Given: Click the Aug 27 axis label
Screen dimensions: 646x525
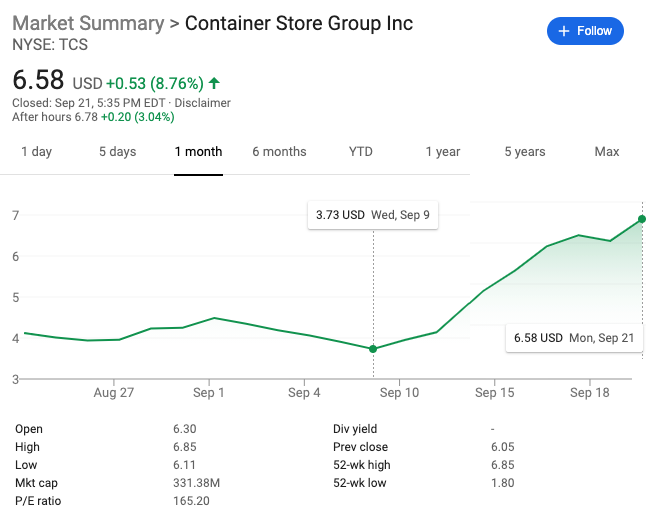Looking at the screenshot, I should (114, 392).
